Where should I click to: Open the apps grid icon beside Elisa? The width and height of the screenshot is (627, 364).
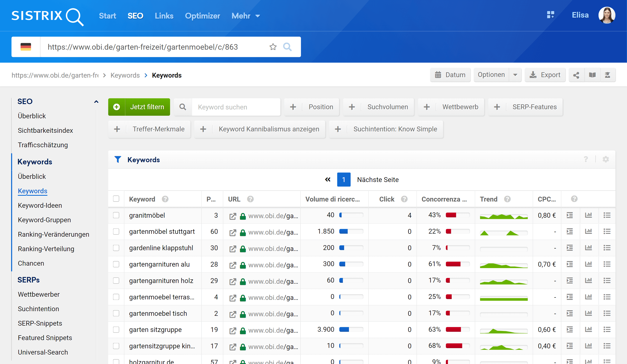click(550, 15)
